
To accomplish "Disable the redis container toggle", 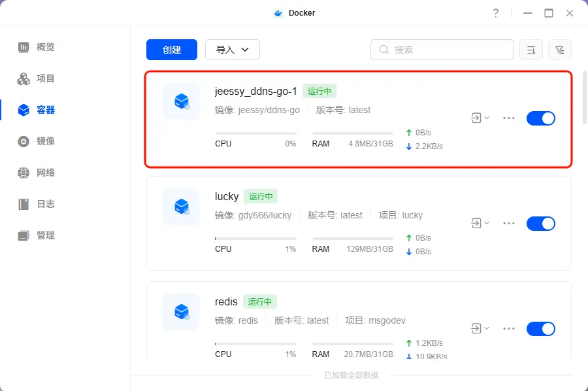I will point(540,328).
